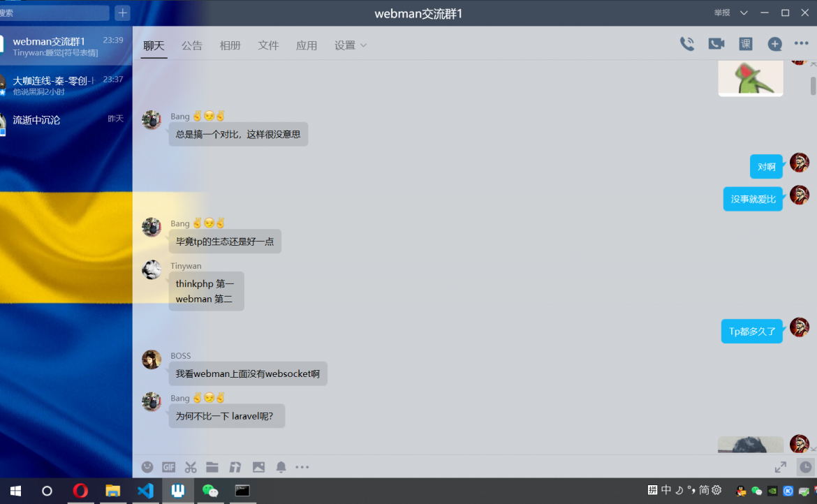Send a picture with the image icon

(258, 467)
